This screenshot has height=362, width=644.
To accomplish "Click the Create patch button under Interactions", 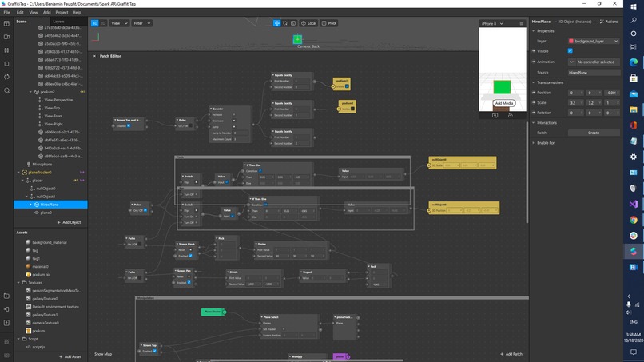I will click(x=594, y=133).
